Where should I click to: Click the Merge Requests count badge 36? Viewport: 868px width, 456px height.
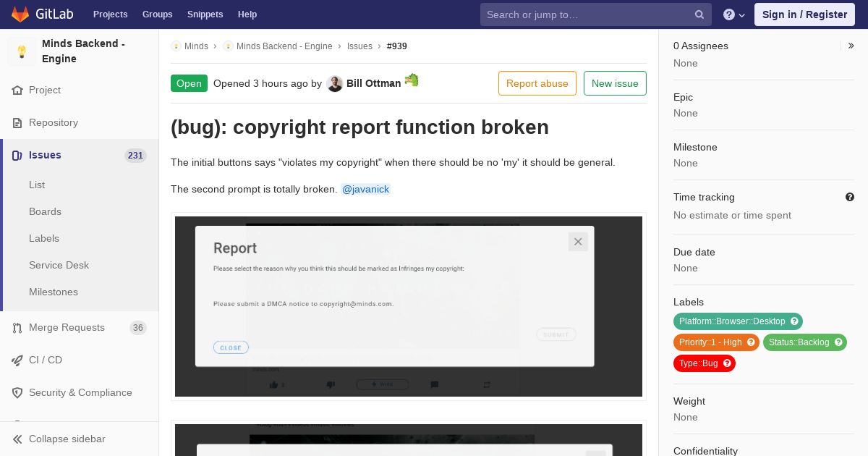pos(137,328)
